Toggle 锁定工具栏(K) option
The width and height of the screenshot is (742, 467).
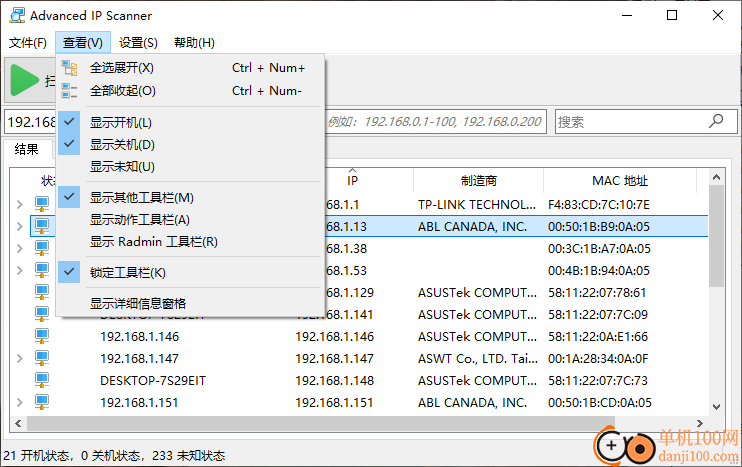tap(190, 272)
